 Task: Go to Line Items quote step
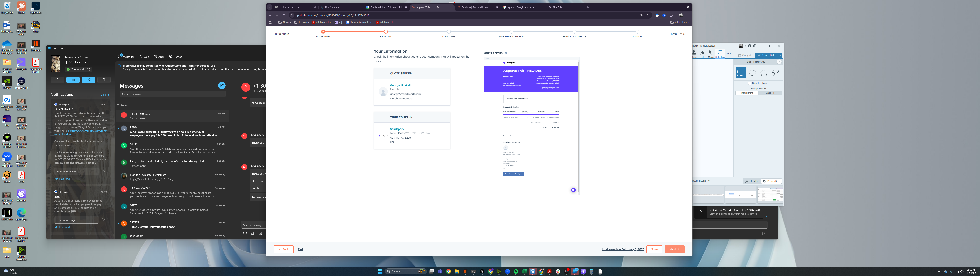448,32
